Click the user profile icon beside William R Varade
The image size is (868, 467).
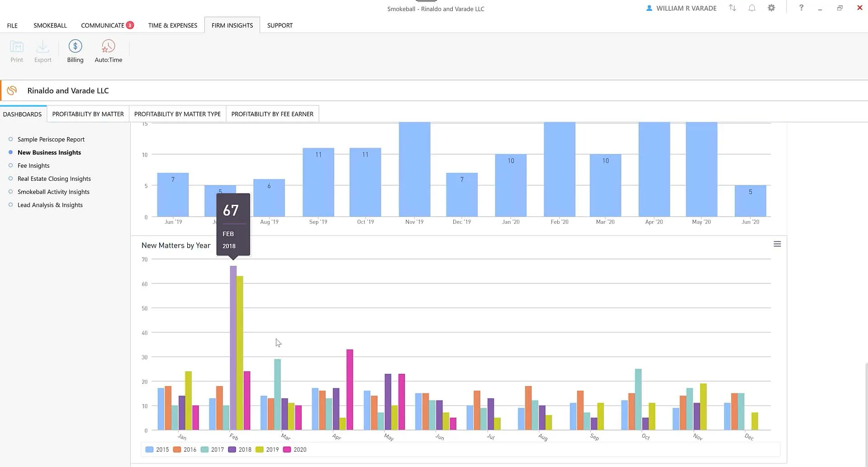[649, 8]
